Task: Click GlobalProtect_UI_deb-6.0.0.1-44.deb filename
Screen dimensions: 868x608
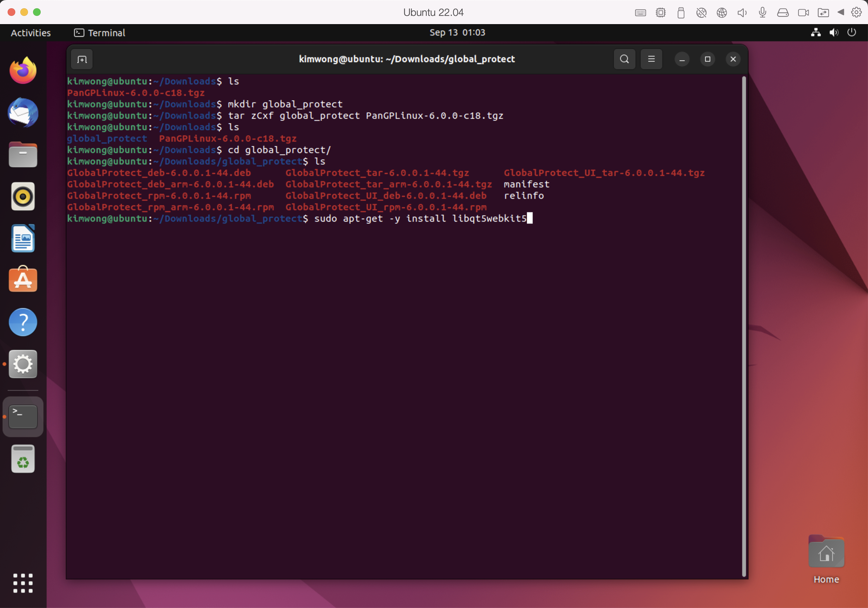Action: [386, 196]
